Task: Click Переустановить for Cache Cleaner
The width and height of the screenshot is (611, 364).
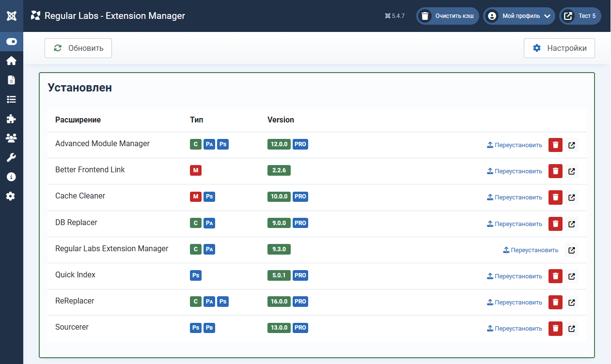Action: click(514, 197)
